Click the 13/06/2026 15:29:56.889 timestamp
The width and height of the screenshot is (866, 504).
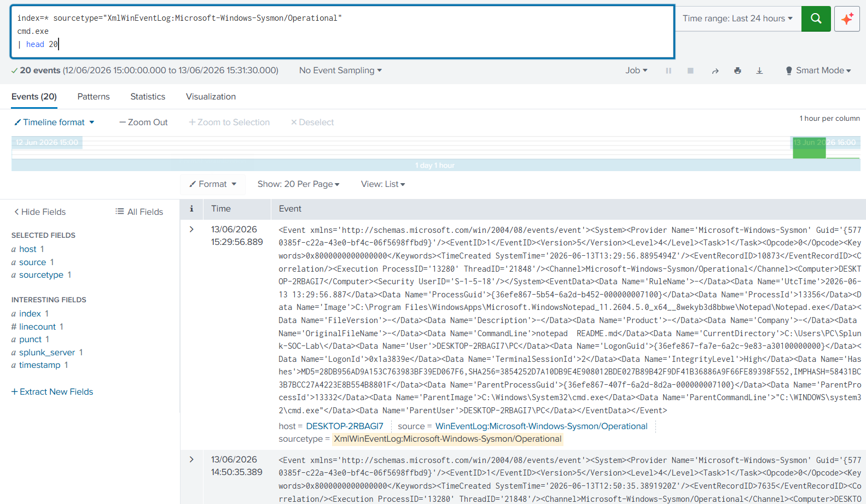(237, 236)
